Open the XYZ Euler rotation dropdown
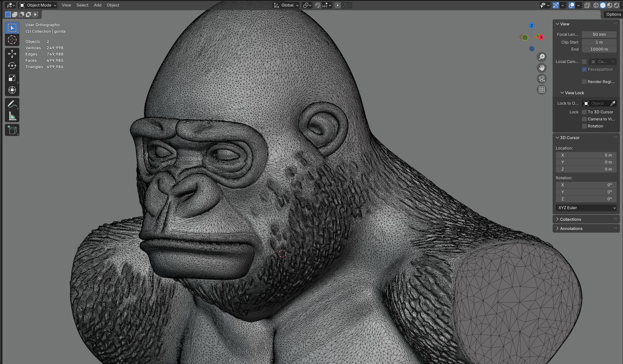The image size is (623, 364). click(x=586, y=208)
